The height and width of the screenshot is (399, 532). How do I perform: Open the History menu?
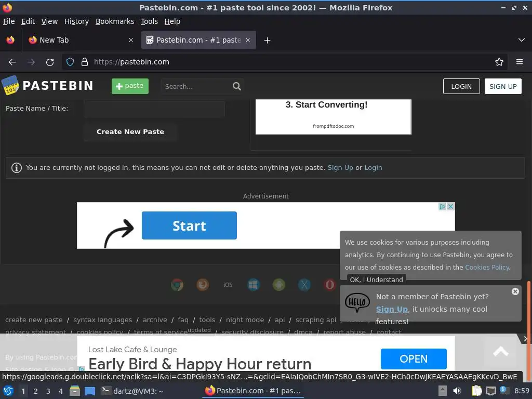click(x=76, y=21)
